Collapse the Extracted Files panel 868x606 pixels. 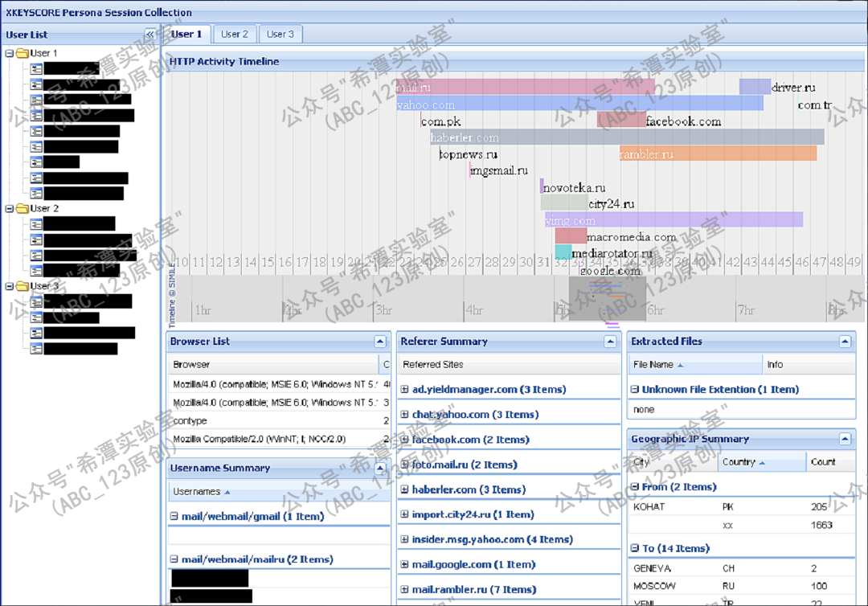tap(845, 342)
